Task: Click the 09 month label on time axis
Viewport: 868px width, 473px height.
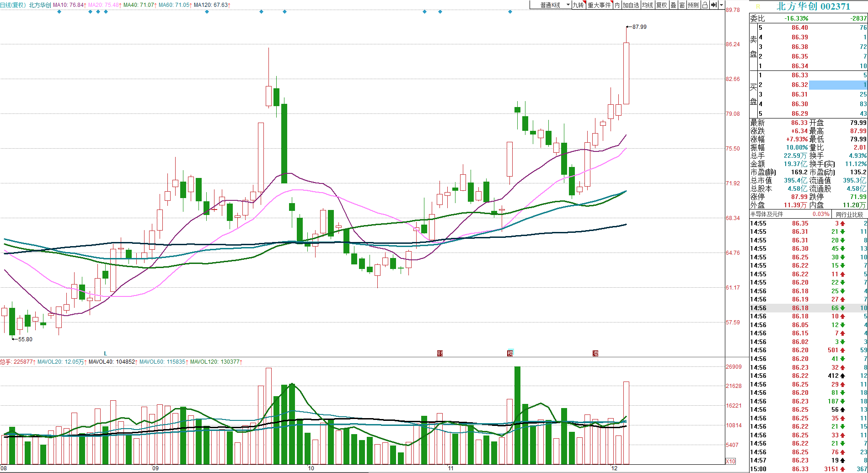Action: point(155,468)
